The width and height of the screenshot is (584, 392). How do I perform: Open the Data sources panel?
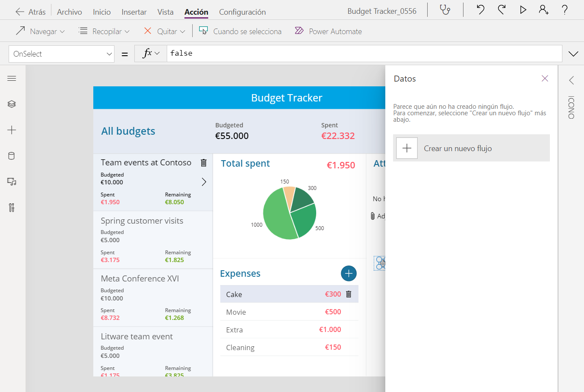(x=12, y=156)
